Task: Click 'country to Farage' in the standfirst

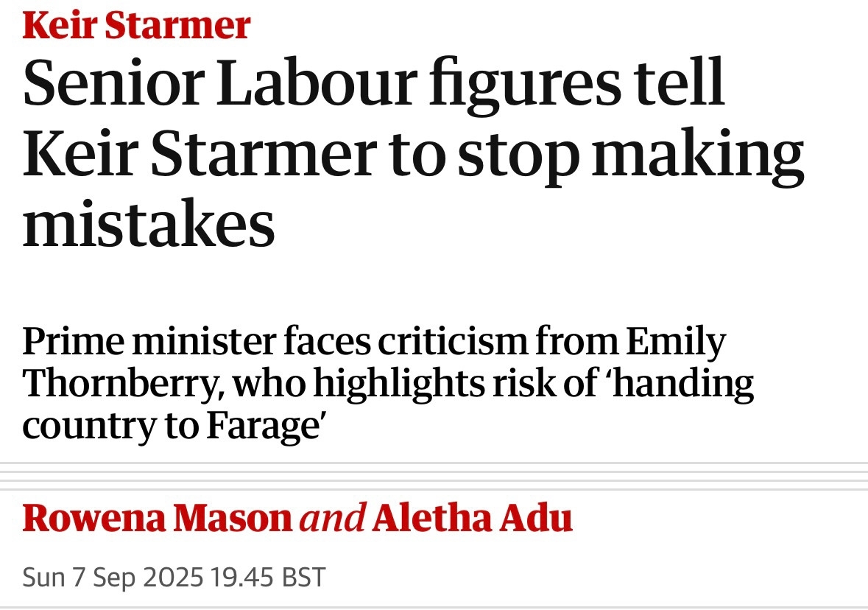Action: (x=174, y=426)
